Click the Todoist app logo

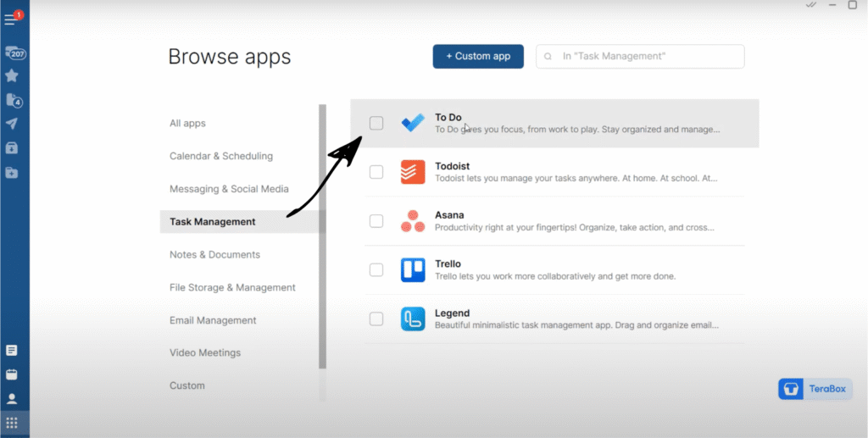point(413,172)
